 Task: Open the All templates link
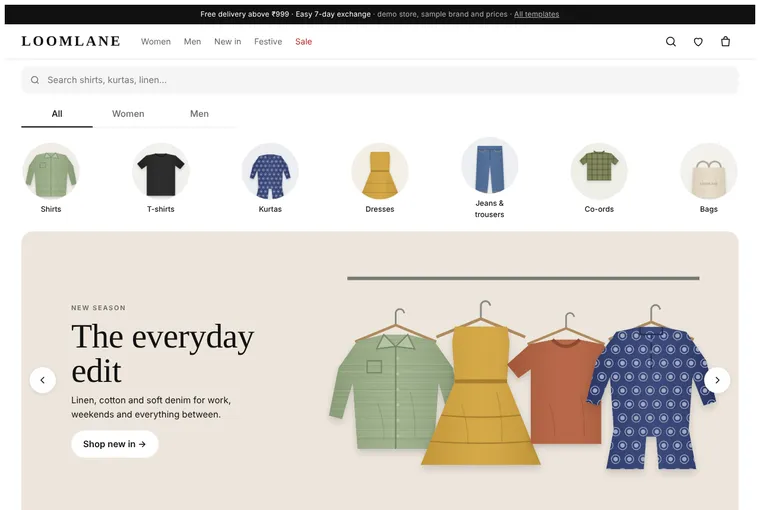[x=537, y=14]
